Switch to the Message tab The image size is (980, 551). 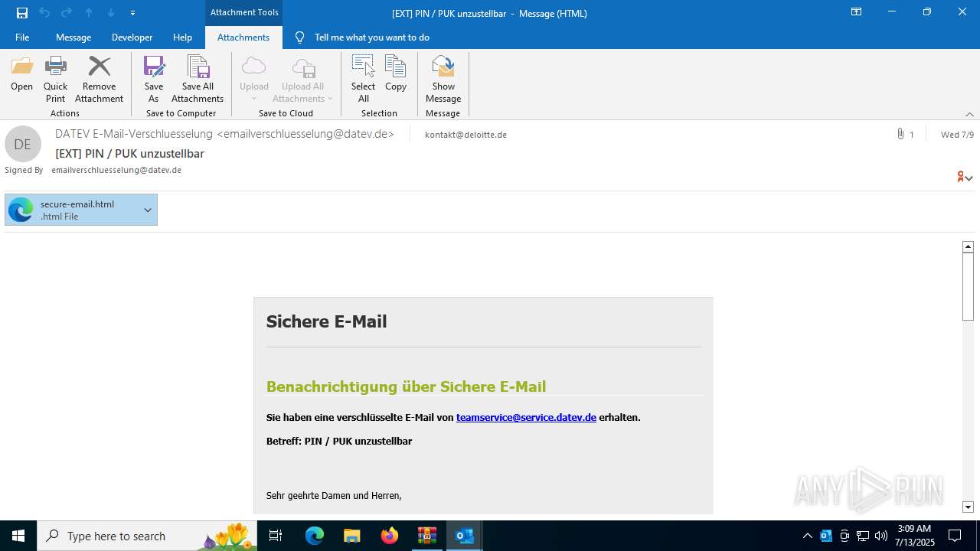click(x=73, y=37)
